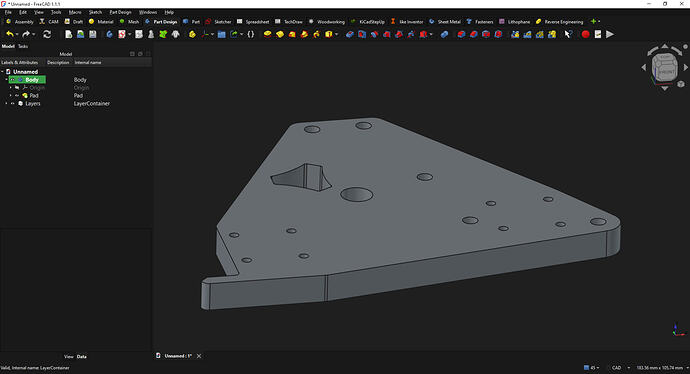Switch to the TechDraw workbench
This screenshot has height=374, width=690.
(289, 22)
